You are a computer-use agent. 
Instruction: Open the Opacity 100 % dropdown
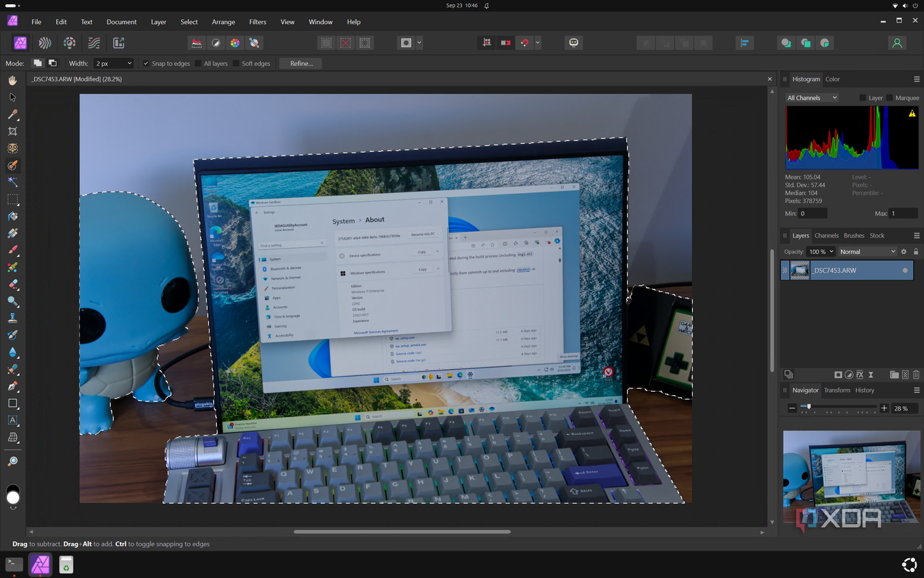click(821, 252)
